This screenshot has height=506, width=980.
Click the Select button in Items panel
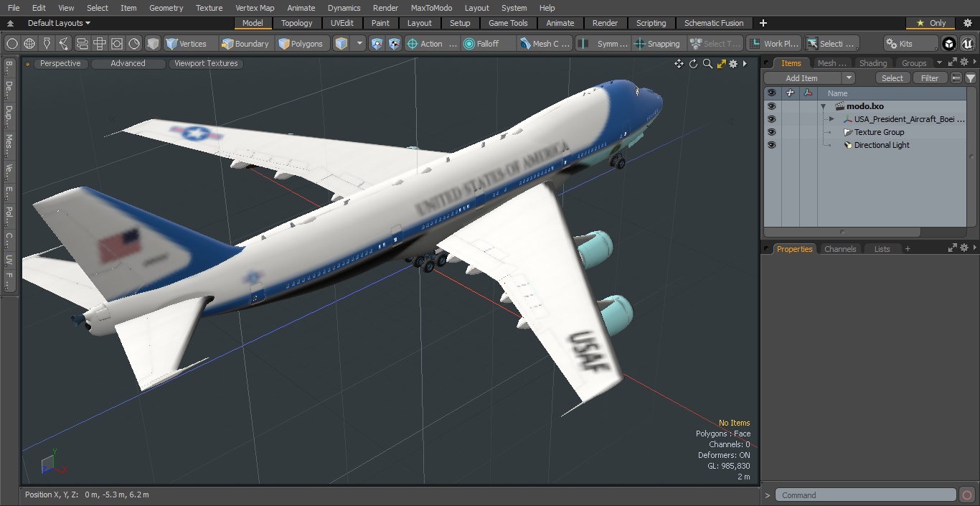click(892, 78)
